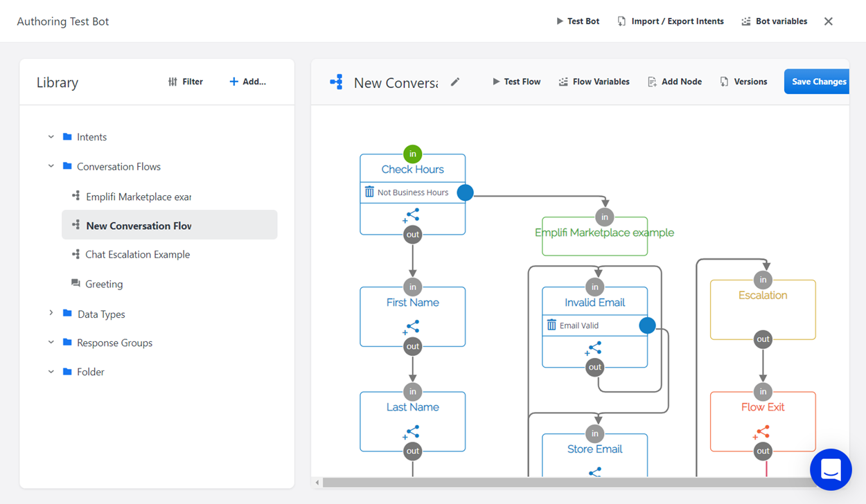
Task: Delete the Email Valid condition
Action: (551, 325)
